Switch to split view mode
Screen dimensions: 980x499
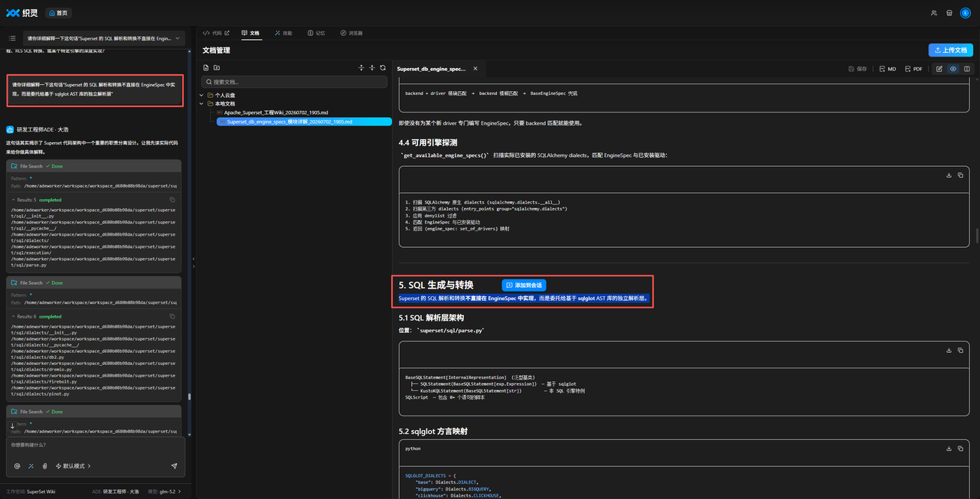(x=967, y=69)
